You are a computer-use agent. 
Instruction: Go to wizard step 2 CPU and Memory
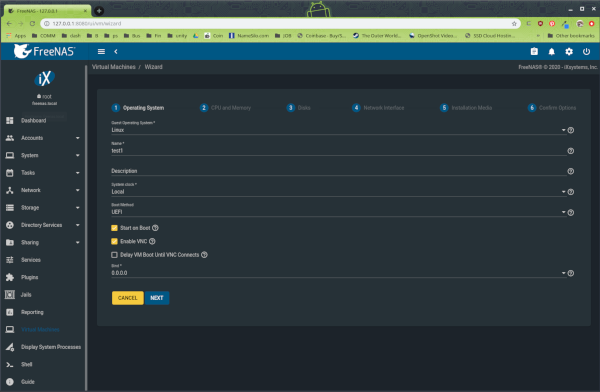[x=225, y=108]
